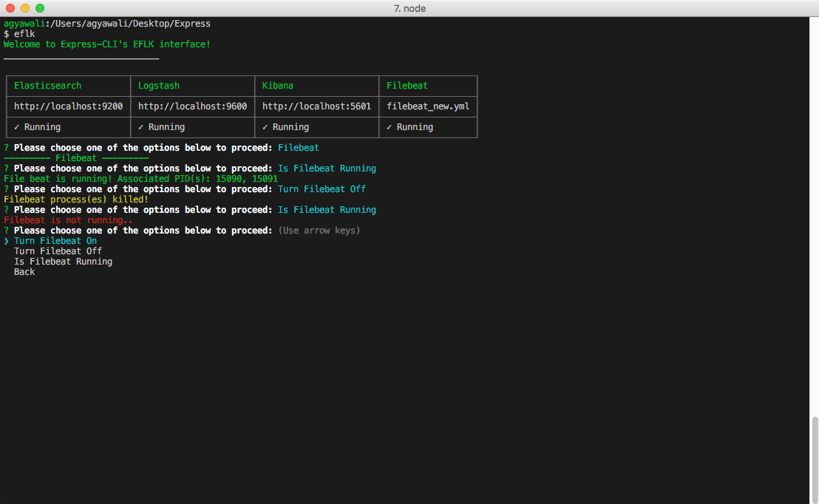Choose the Turn Filebeat Off option in the list

pos(58,251)
